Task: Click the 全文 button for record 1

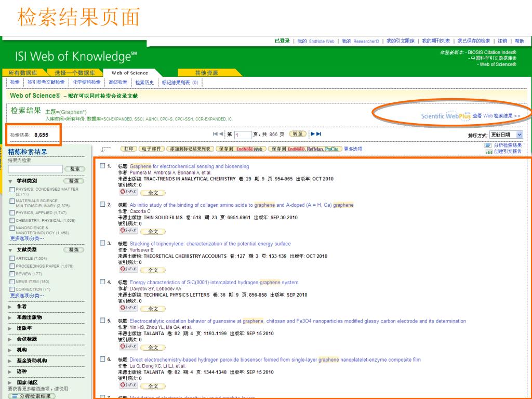Action: pyautogui.click(x=153, y=193)
